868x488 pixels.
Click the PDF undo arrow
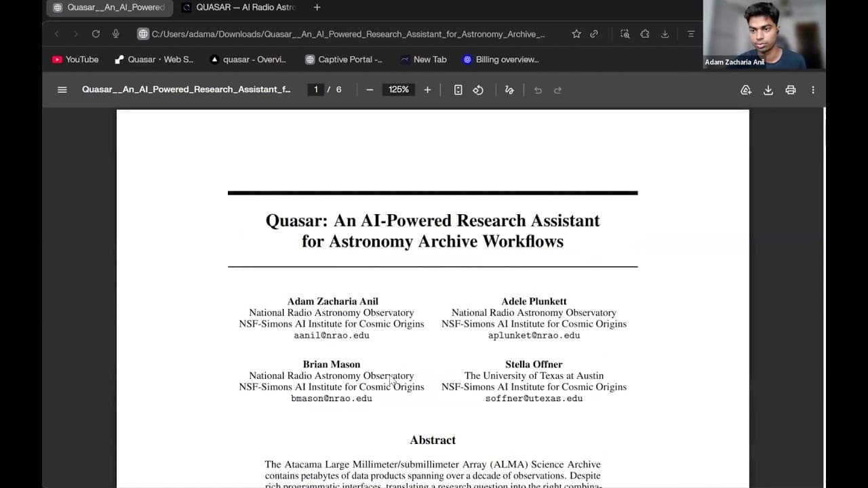pyautogui.click(x=538, y=89)
